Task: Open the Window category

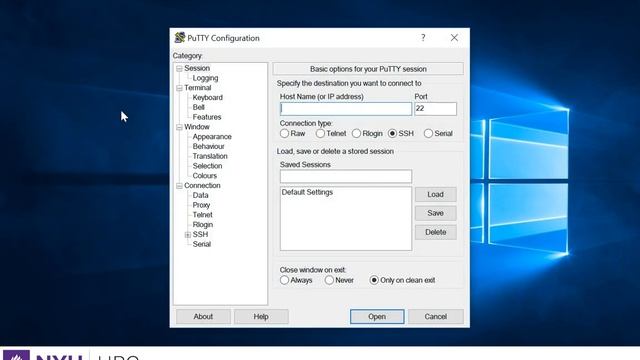Action: [197, 127]
